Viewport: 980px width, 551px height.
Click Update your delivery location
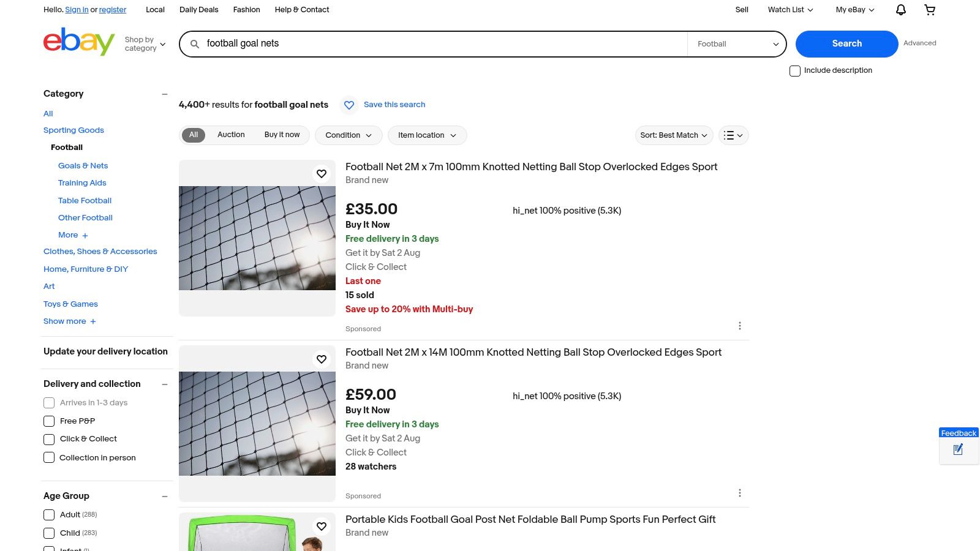click(x=105, y=351)
